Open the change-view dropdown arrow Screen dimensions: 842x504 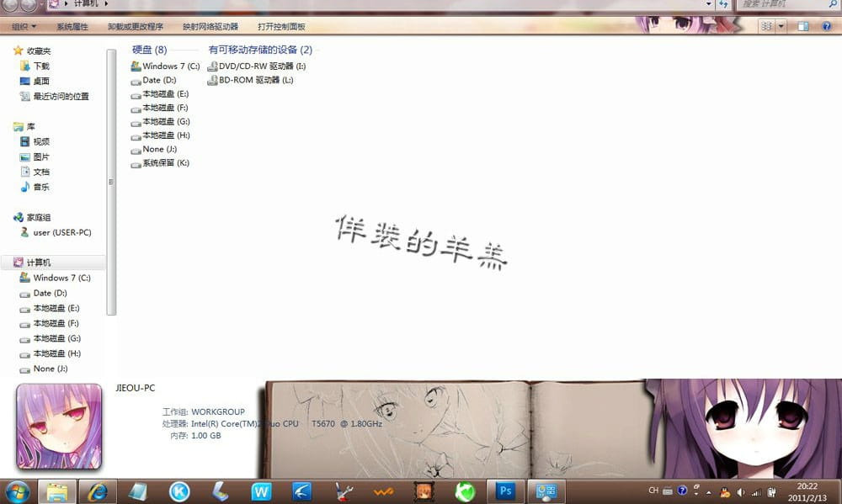click(x=781, y=26)
